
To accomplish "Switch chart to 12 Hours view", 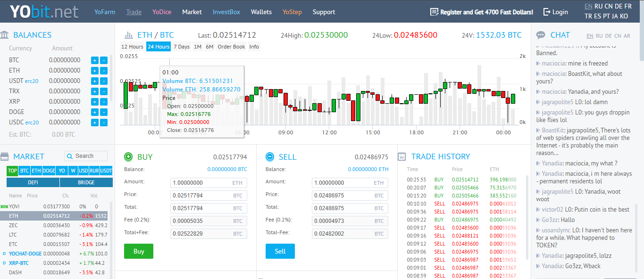I will point(132,47).
